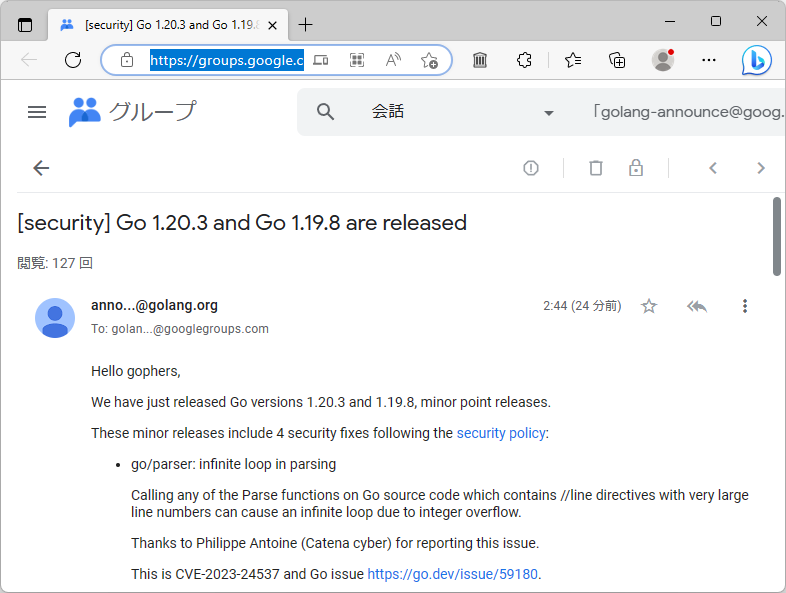
Task: Lock this conversation
Action: [636, 168]
